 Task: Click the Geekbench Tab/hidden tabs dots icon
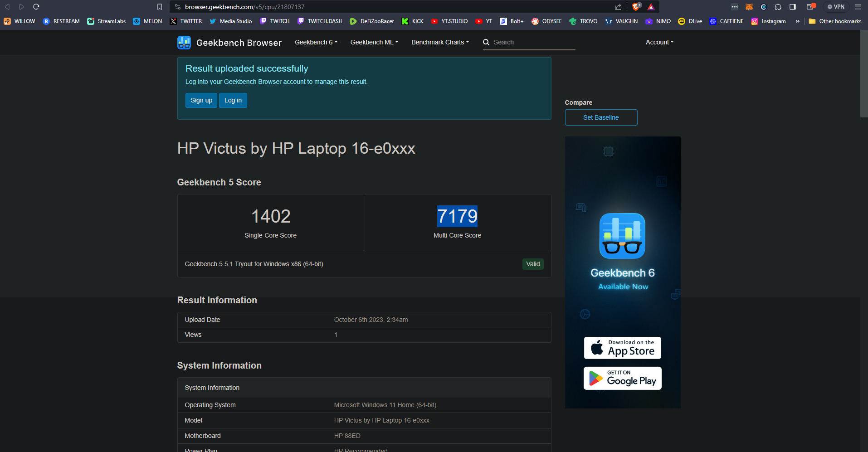click(735, 7)
